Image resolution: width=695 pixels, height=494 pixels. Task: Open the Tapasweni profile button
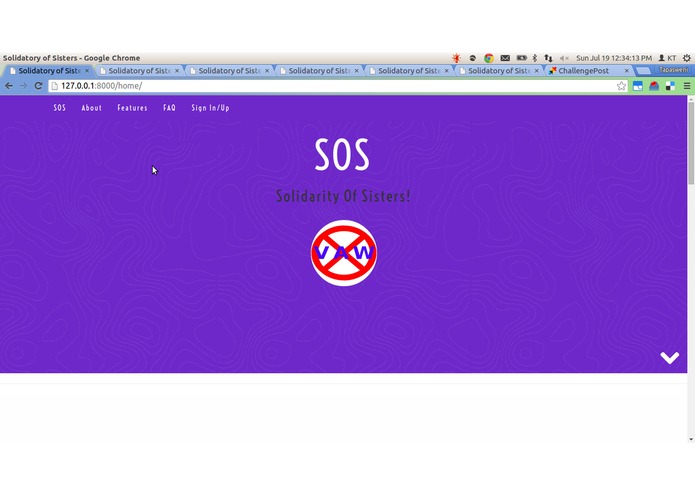coord(674,70)
